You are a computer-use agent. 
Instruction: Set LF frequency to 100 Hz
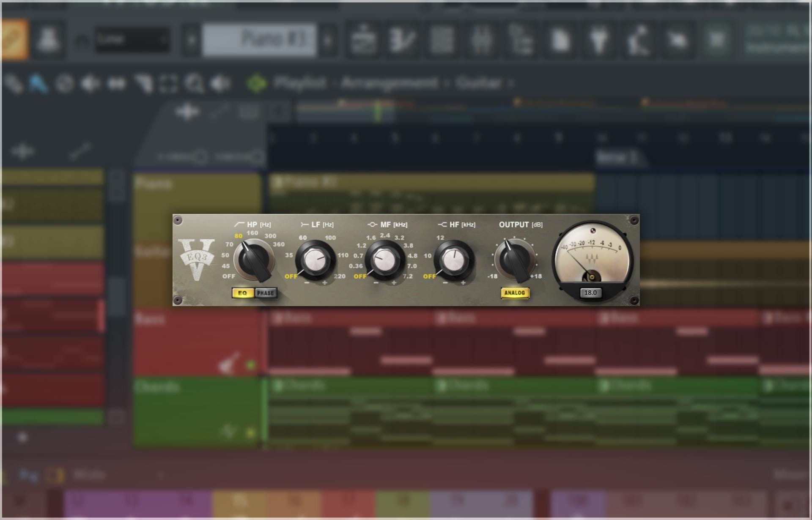coord(330,238)
